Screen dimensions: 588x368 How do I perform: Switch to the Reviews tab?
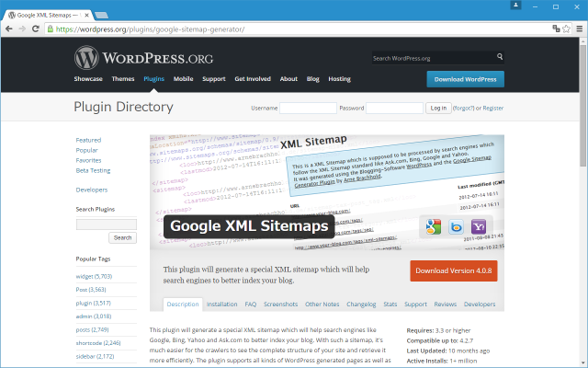(445, 305)
